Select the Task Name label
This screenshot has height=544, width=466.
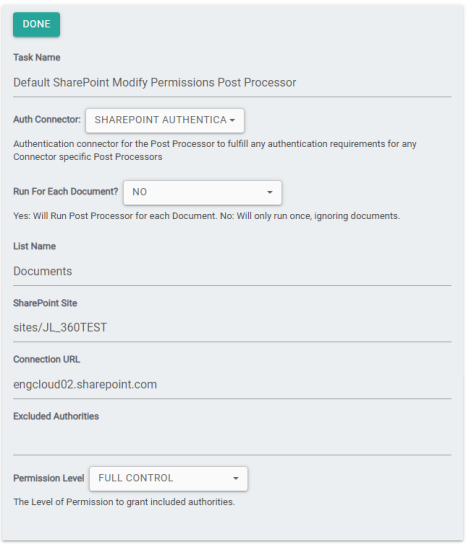tap(37, 58)
